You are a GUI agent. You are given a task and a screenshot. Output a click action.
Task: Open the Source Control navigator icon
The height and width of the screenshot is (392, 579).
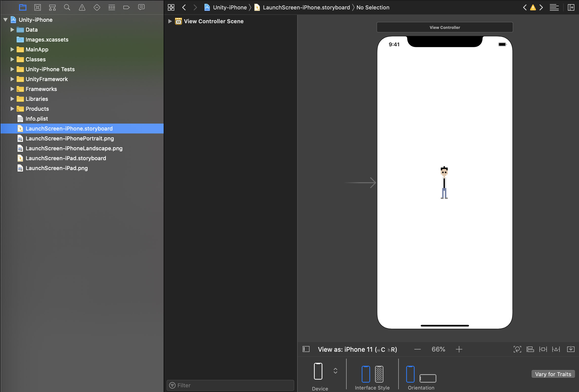pyautogui.click(x=37, y=7)
